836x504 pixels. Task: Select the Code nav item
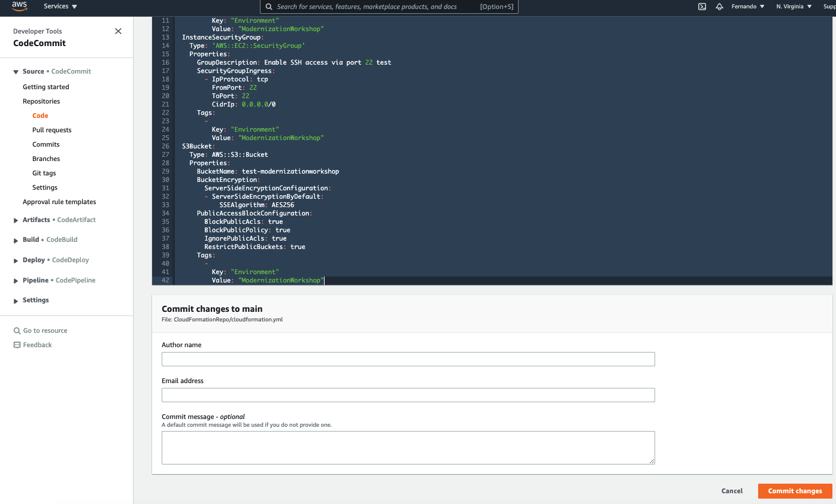click(40, 116)
